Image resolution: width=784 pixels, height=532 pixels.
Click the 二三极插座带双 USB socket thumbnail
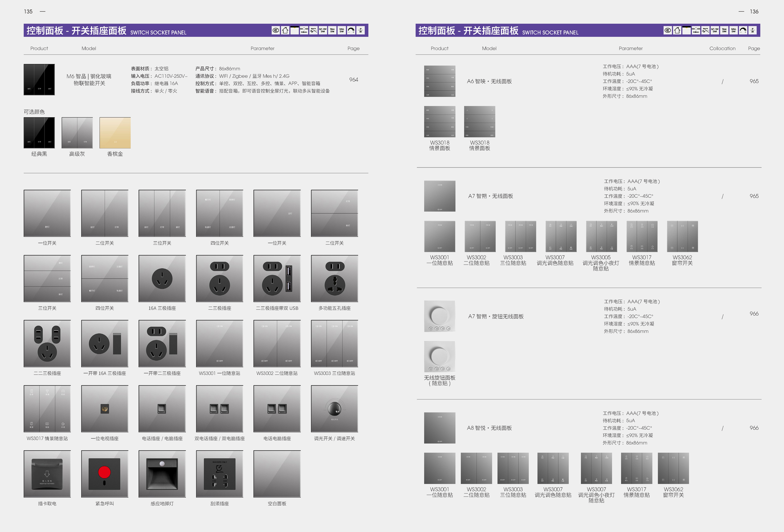pyautogui.click(x=277, y=278)
